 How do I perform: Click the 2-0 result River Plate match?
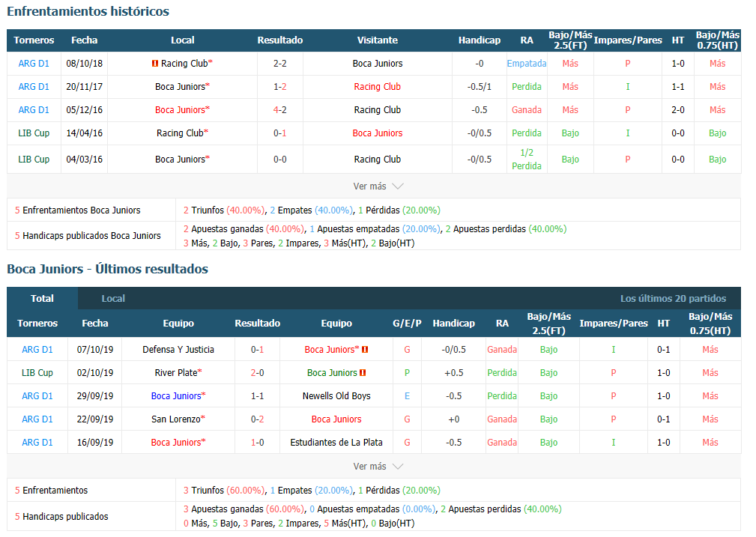tap(257, 373)
